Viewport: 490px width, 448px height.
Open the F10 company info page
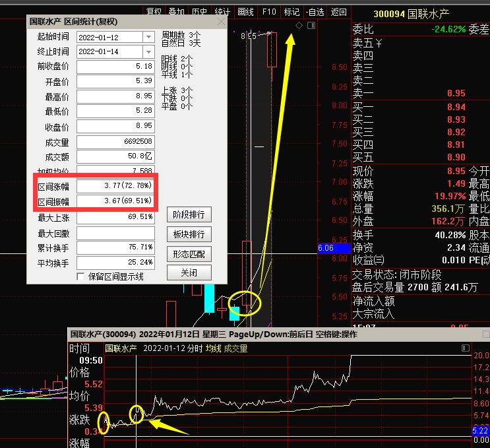coord(269,12)
